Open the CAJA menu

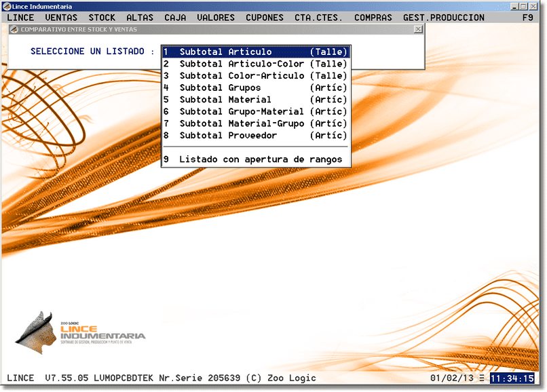(175, 18)
